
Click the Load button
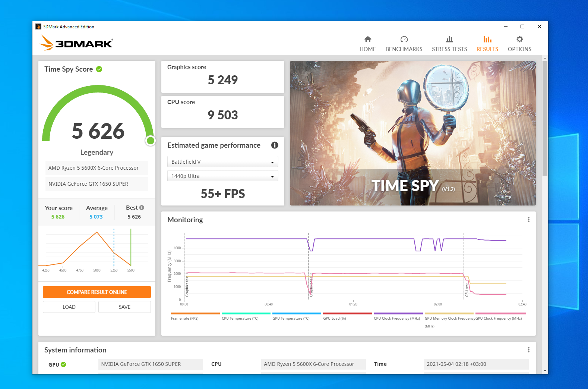click(69, 307)
